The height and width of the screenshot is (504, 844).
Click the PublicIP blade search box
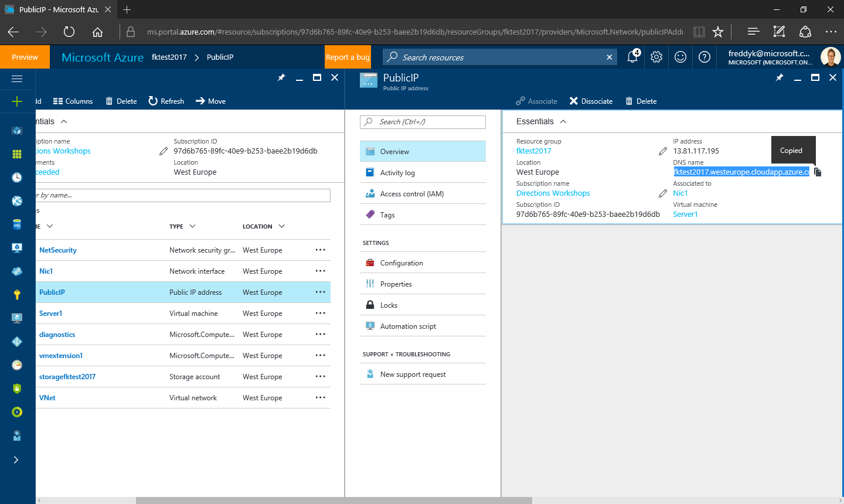pos(423,122)
